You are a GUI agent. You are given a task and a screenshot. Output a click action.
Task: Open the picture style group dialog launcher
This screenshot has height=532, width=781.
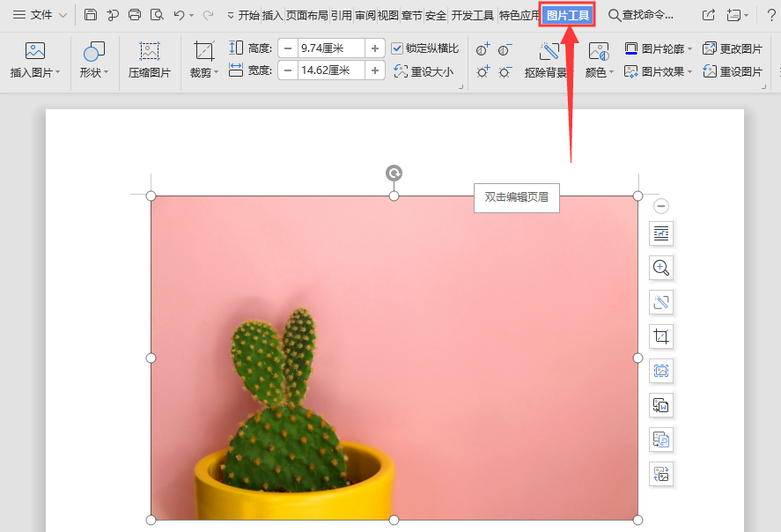763,86
